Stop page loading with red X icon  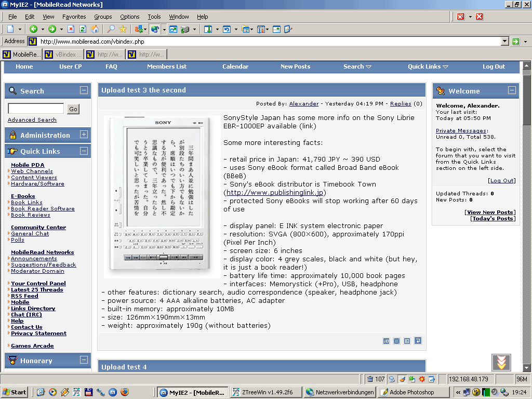pyautogui.click(x=71, y=29)
